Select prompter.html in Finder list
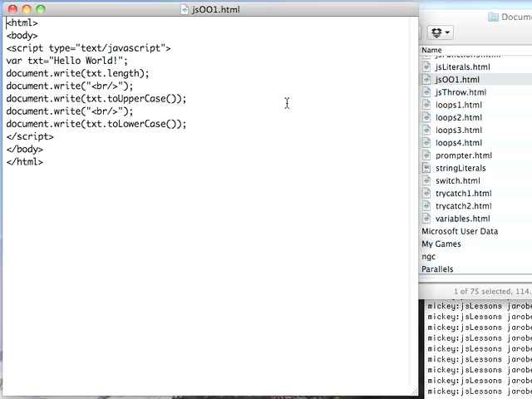Viewport: 532px width, 399px height. coord(464,155)
